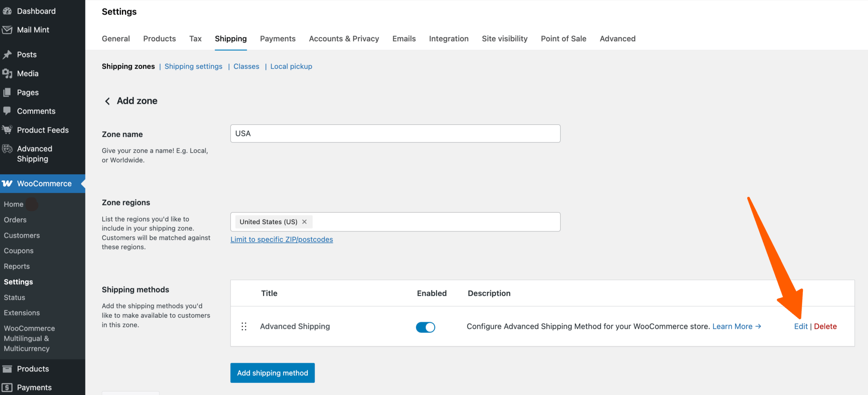Open the Extensions submenu item
Image resolution: width=868 pixels, height=395 pixels.
pos(22,313)
